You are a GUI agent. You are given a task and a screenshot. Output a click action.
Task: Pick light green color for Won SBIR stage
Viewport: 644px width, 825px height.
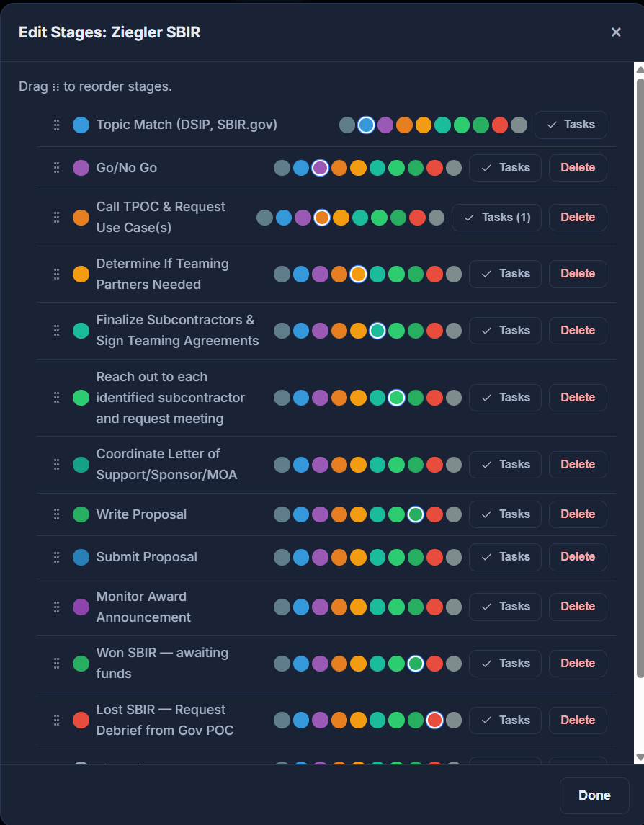[x=396, y=664]
